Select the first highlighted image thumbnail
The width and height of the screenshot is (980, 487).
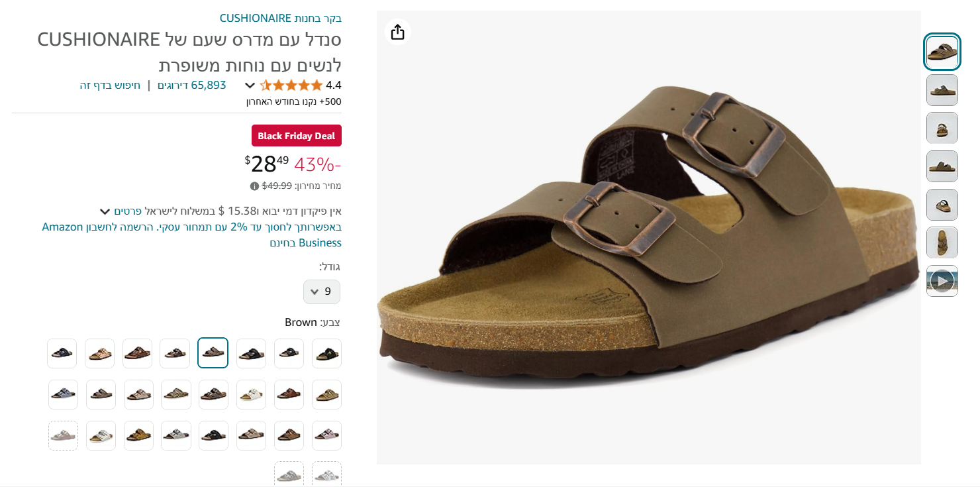pyautogui.click(x=942, y=52)
